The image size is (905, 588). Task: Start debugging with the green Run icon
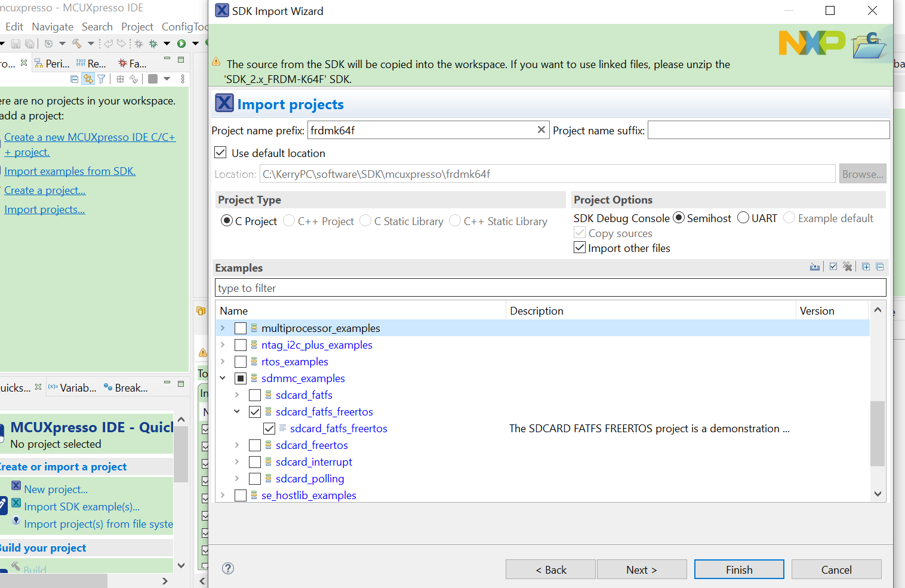(x=181, y=44)
